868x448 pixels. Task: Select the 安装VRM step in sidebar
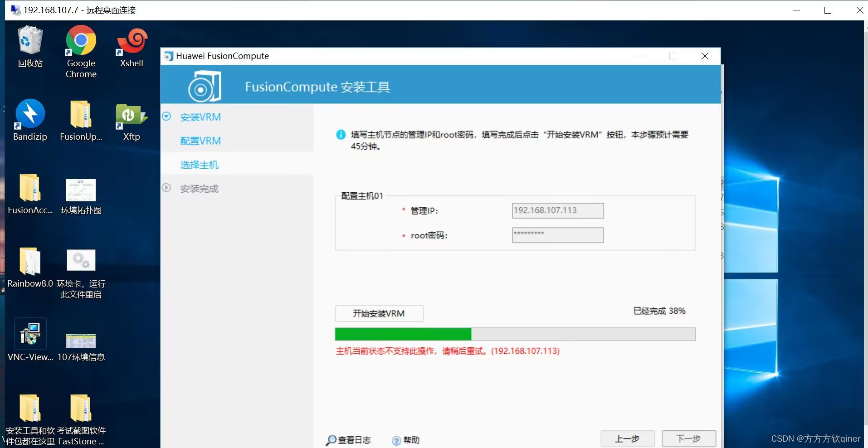click(x=200, y=117)
